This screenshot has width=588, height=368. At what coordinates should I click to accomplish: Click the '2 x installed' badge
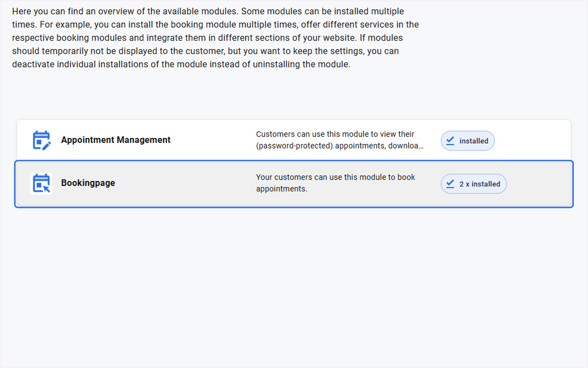pos(473,184)
